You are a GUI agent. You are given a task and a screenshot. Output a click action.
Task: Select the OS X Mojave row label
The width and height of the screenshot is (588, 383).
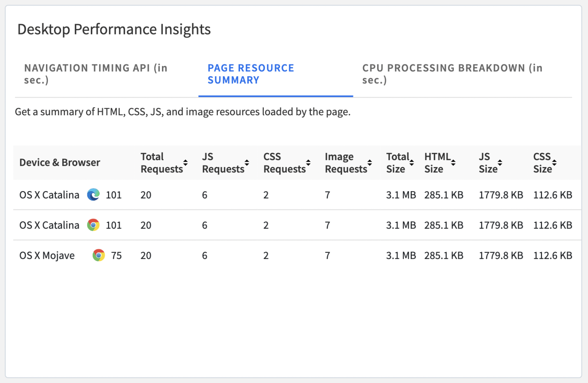point(47,255)
